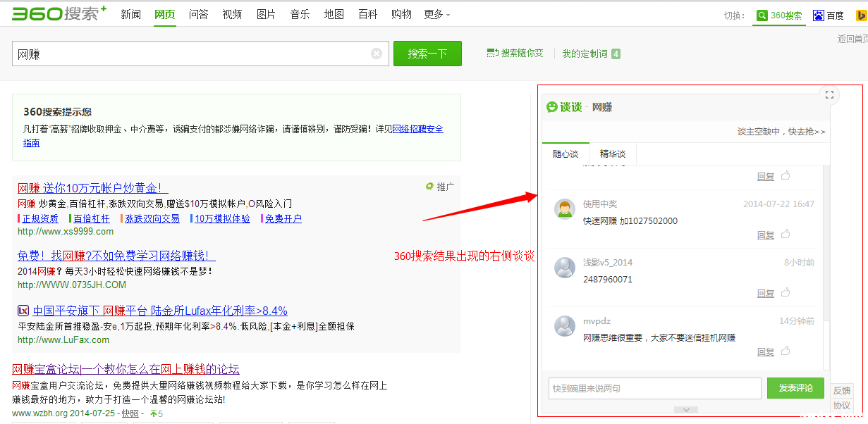Click the 百倍杠杆 sublink
The image size is (868, 424).
click(92, 218)
